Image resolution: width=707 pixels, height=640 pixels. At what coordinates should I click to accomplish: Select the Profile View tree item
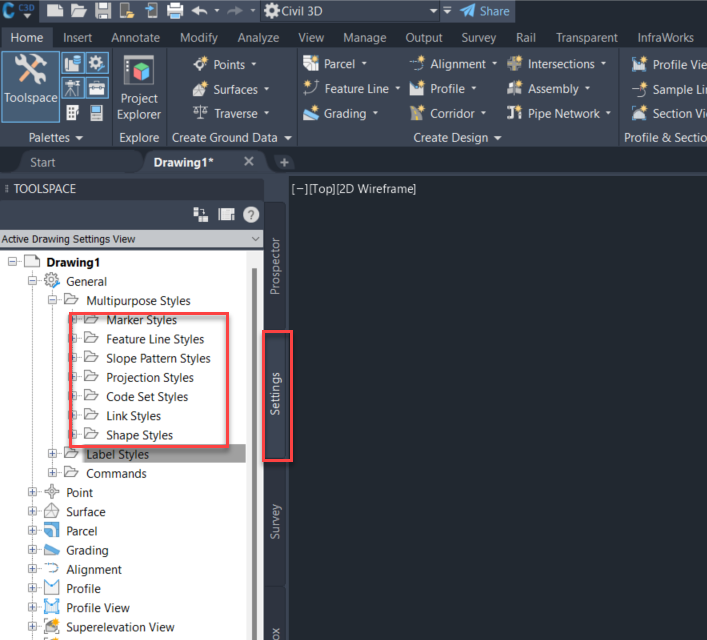(98, 608)
